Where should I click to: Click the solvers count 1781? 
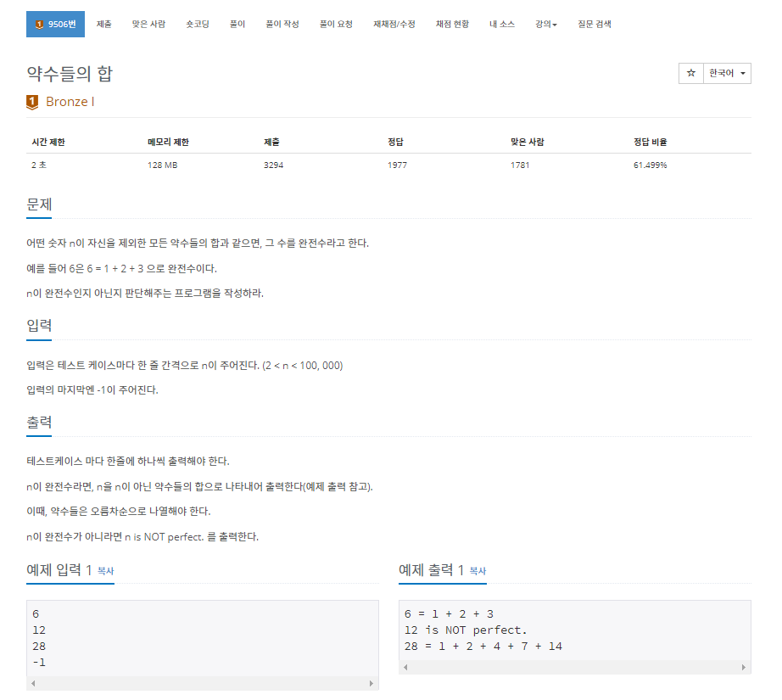coord(520,165)
